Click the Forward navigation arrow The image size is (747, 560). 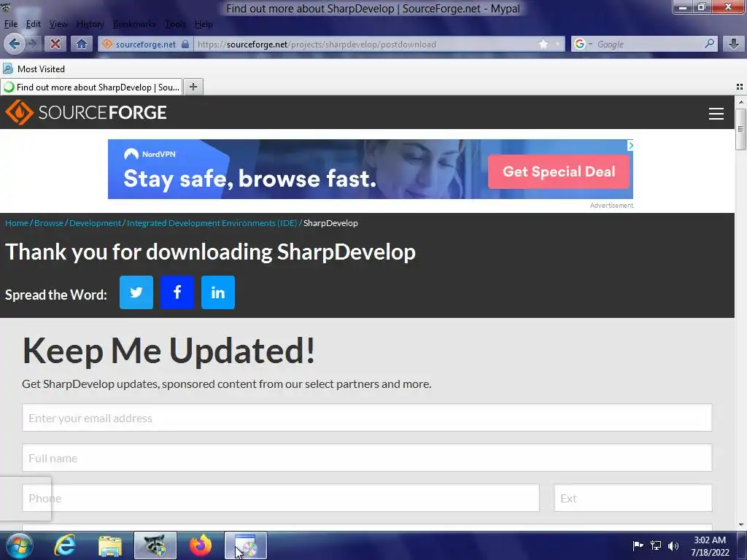tap(33, 44)
